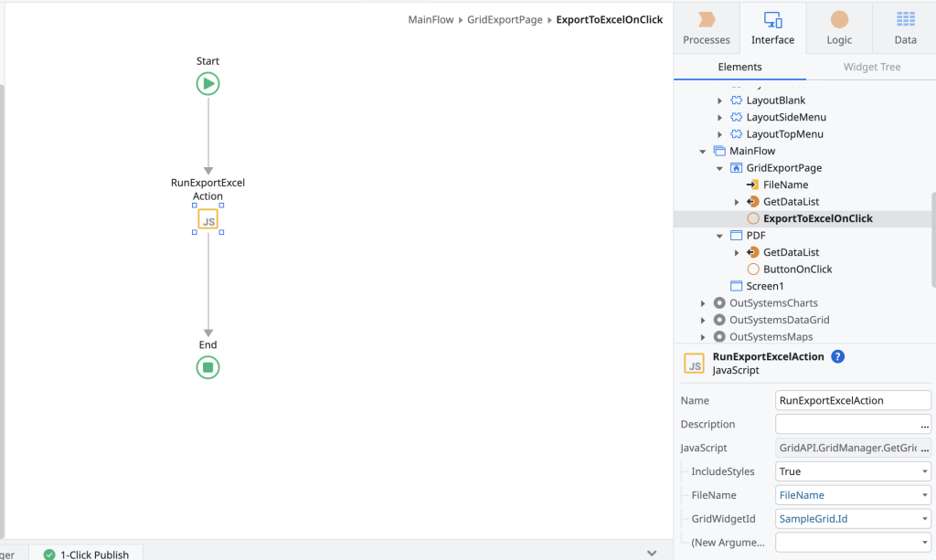The width and height of the screenshot is (936, 560).
Task: Click the Name input field
Action: click(x=852, y=400)
